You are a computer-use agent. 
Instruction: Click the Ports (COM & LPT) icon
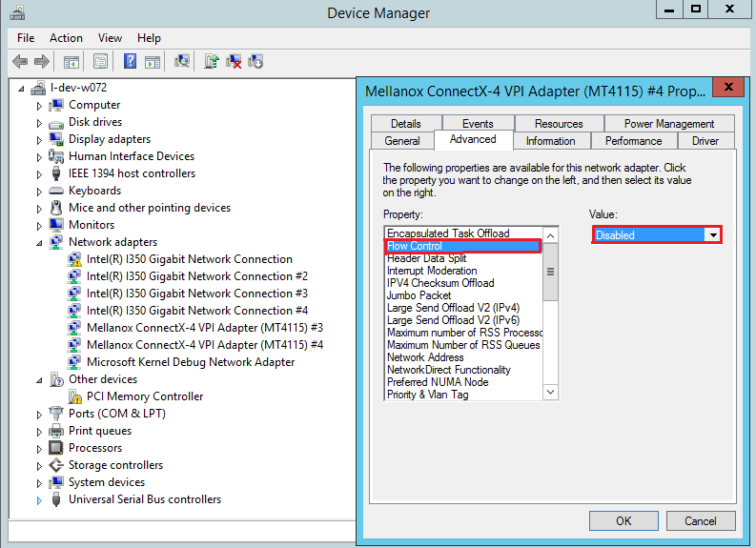(x=56, y=413)
